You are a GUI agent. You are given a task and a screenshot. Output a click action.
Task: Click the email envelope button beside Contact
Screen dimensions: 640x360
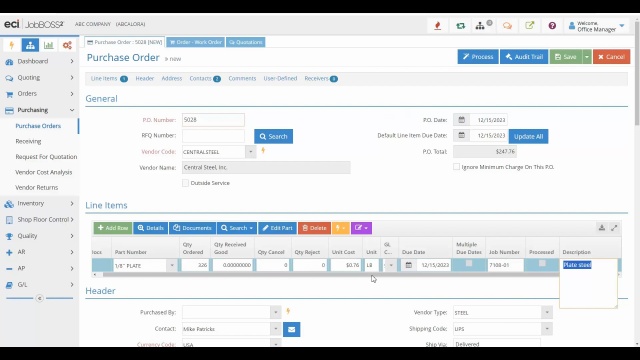pos(291,329)
